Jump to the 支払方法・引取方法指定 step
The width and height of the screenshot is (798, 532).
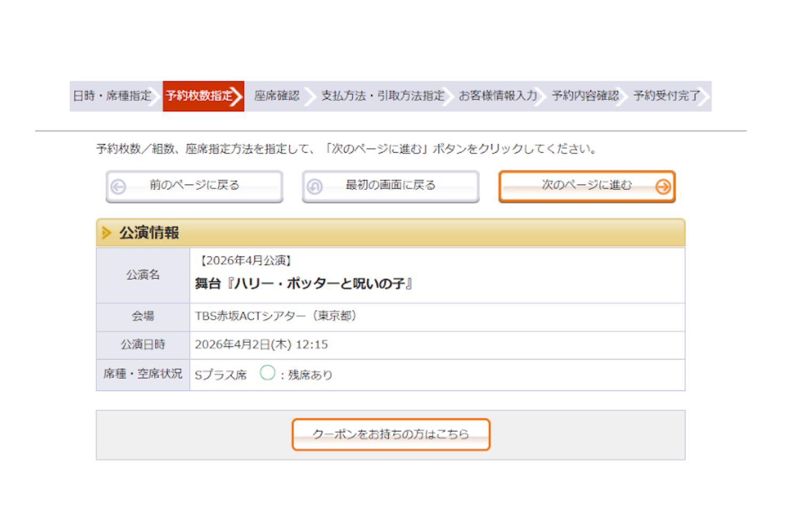[x=382, y=96]
